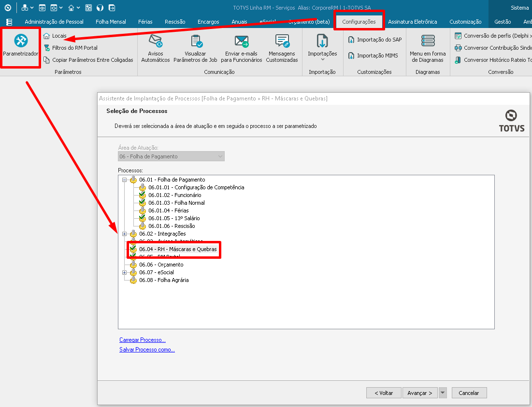Open Conversor Contribuição Sindical
Viewport: 532px width, 407px height.
493,48
